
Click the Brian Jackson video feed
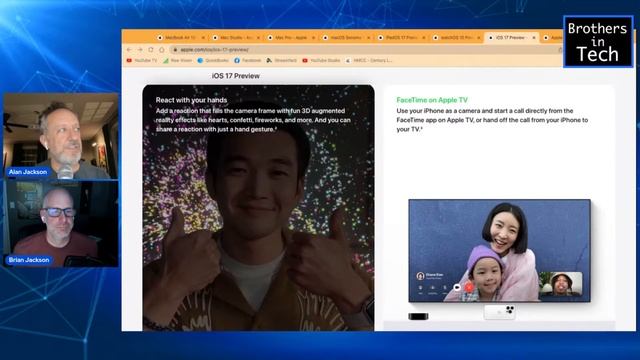(x=61, y=224)
